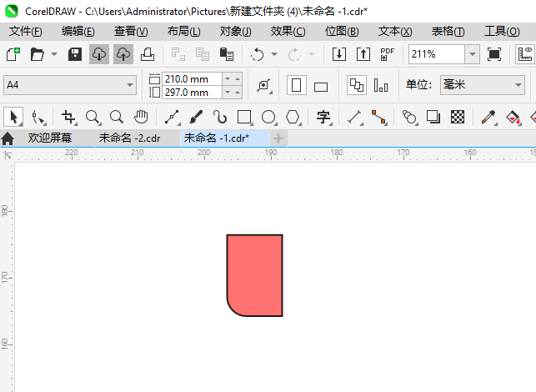
Task: Select the Rectangle tool
Action: 244,117
